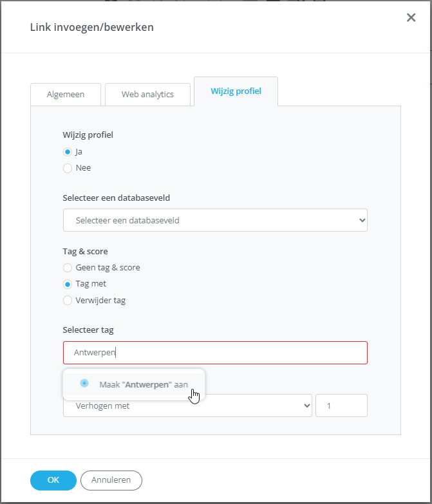
Task: Close the Link invoegen/bewerken dialog
Action: click(411, 18)
